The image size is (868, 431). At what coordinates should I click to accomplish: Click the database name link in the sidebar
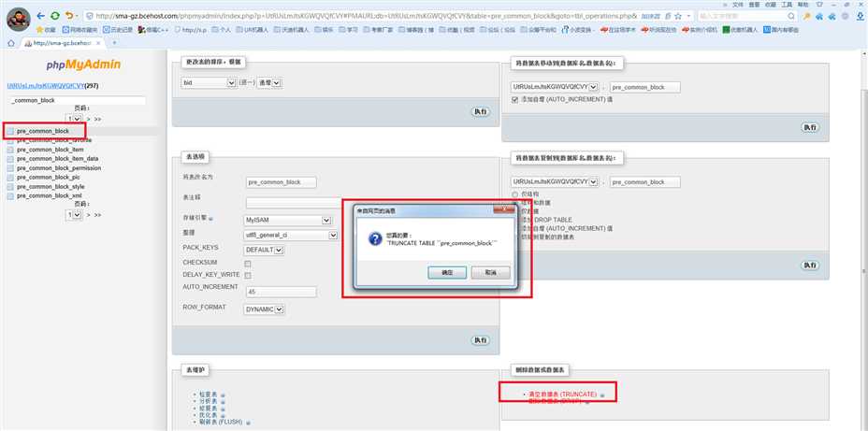point(46,86)
